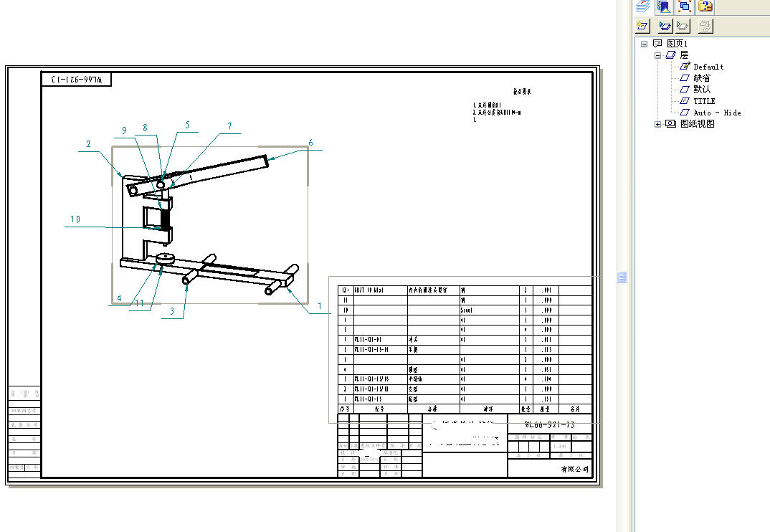This screenshot has height=532, width=770.
Task: Select balloon number 6 on the drawing
Action: tap(310, 143)
